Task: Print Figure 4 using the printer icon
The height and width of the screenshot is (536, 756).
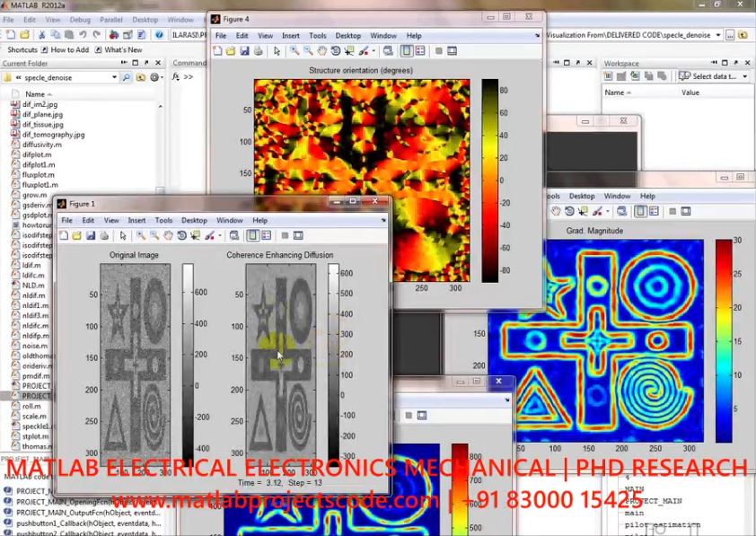Action: [x=259, y=51]
